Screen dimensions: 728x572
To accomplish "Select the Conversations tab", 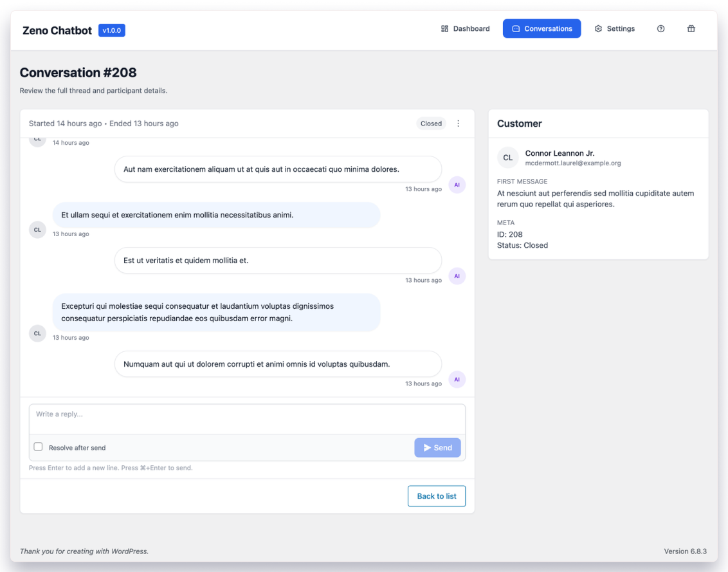I will click(x=541, y=29).
